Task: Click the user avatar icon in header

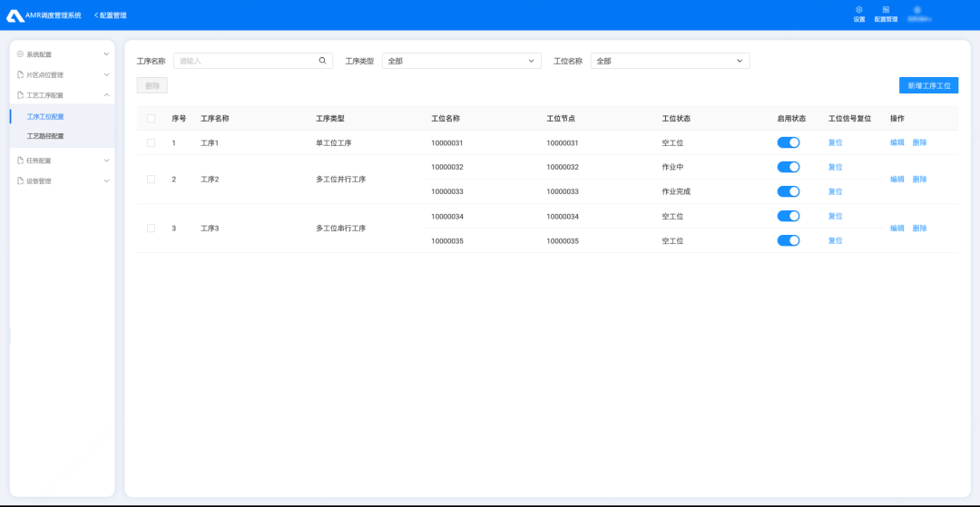Action: (x=919, y=10)
